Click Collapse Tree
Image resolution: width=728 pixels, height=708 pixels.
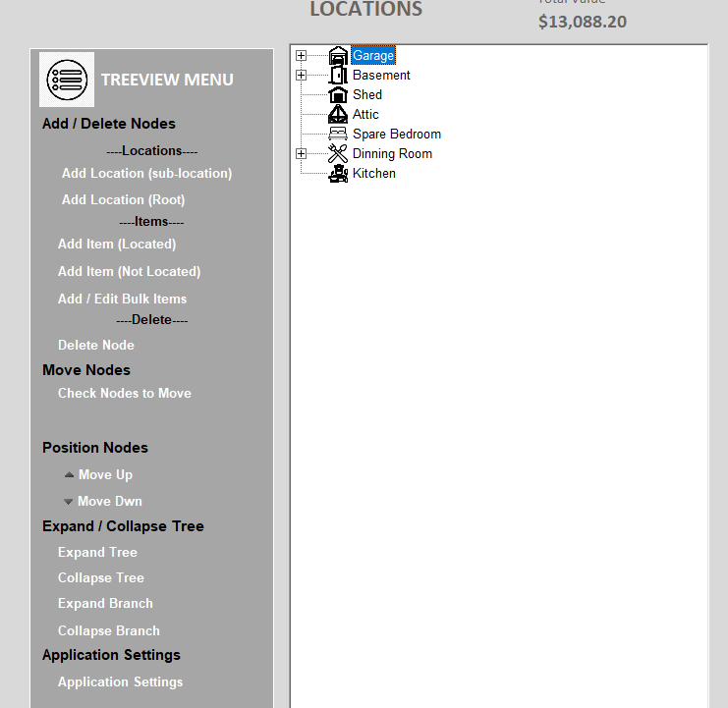pos(101,577)
